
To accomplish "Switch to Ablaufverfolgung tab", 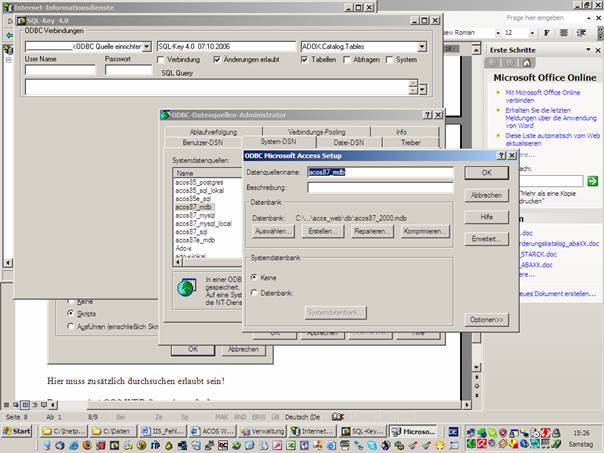I will coord(213,132).
